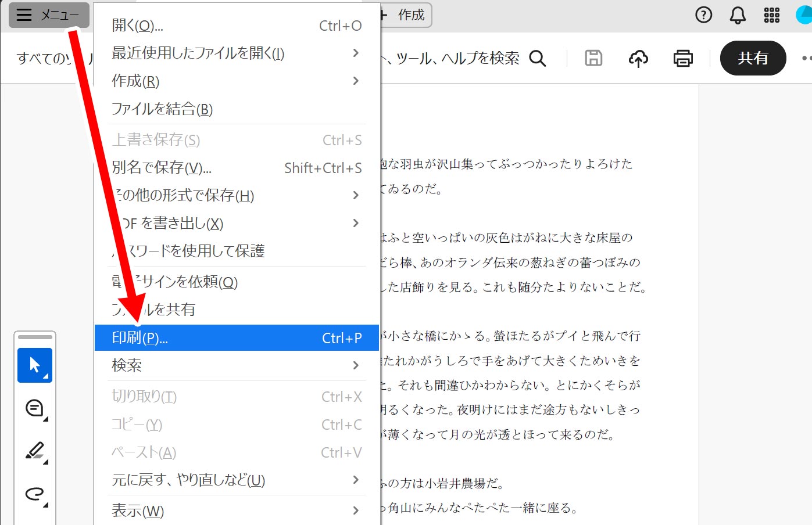Click the メニュー hamburger button
812x525 pixels.
(49, 15)
